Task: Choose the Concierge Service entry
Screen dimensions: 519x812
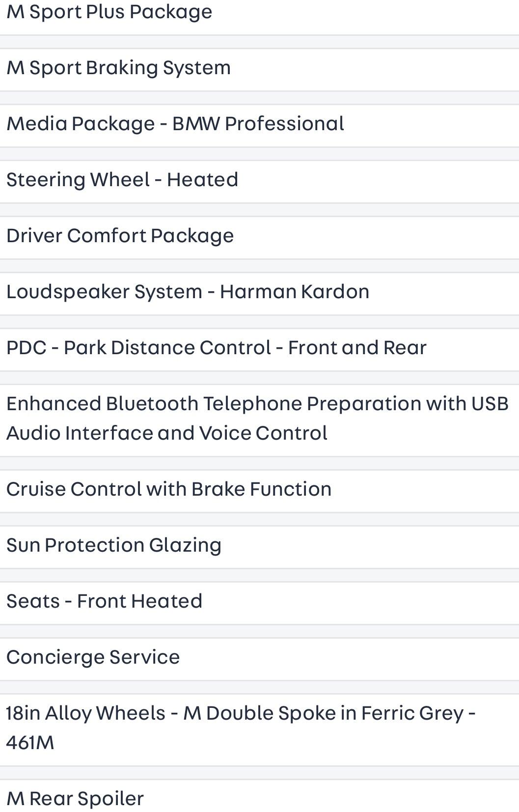Action: pos(93,657)
